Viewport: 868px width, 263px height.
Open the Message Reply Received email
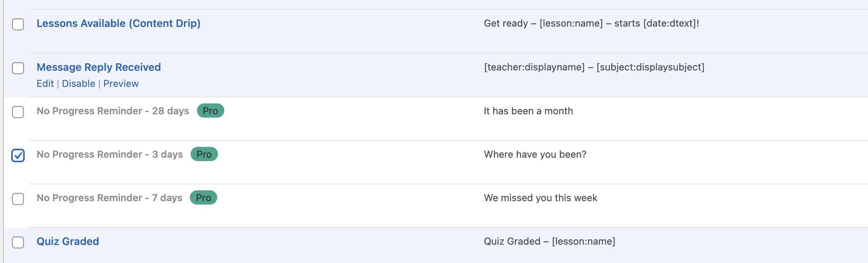pos(98,67)
